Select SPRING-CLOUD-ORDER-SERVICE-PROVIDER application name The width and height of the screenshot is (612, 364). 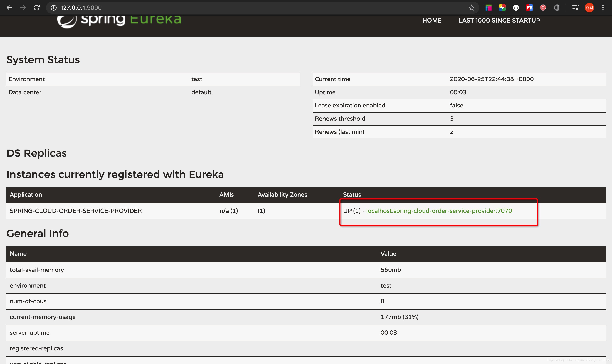click(76, 211)
